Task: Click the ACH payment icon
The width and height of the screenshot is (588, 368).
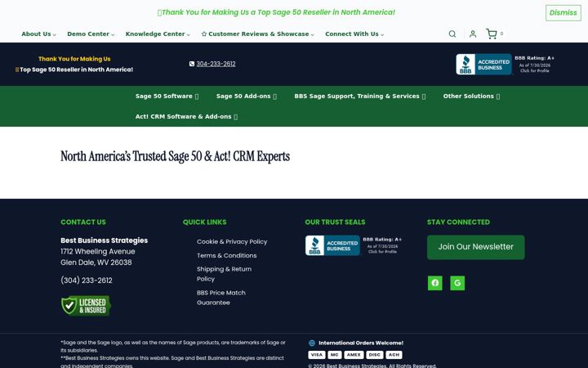Action: (394, 355)
